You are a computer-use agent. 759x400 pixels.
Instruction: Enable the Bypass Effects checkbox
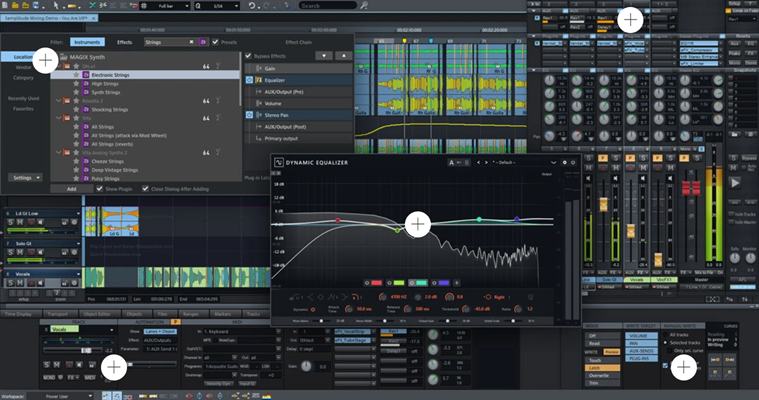[249, 57]
